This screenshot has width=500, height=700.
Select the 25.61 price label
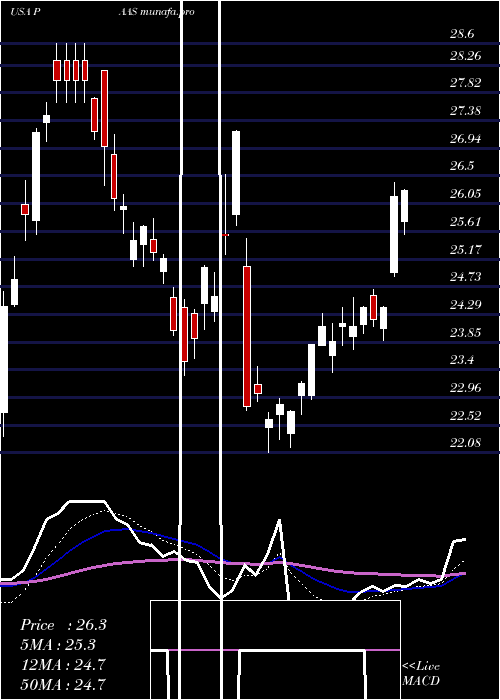(x=465, y=221)
